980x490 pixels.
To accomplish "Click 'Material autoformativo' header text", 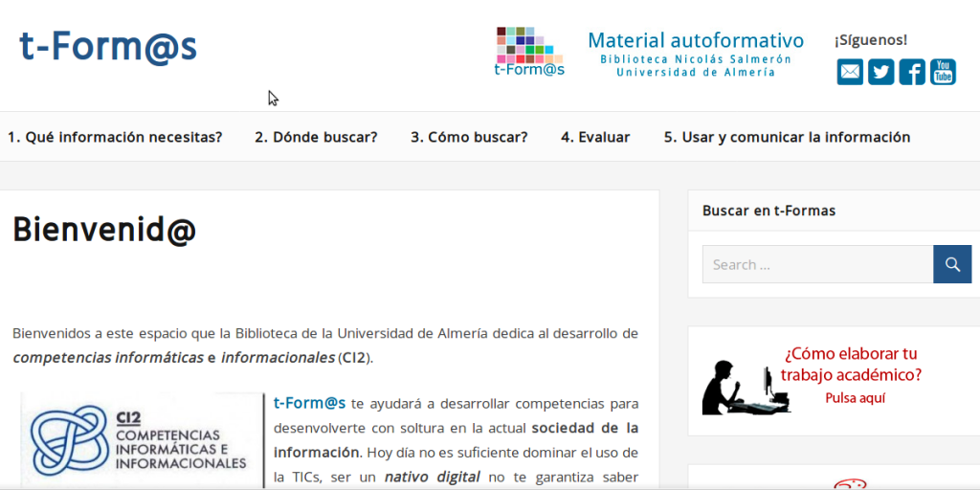I will point(696,40).
